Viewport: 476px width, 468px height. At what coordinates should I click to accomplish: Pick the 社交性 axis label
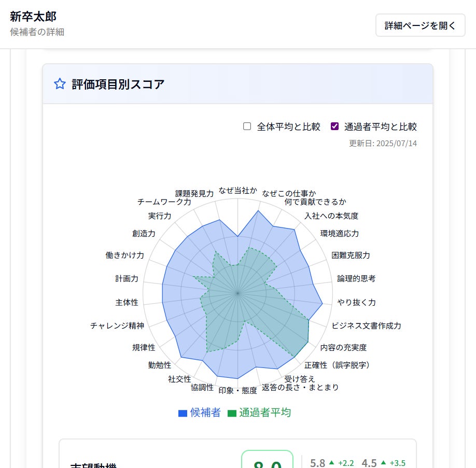[x=179, y=379]
